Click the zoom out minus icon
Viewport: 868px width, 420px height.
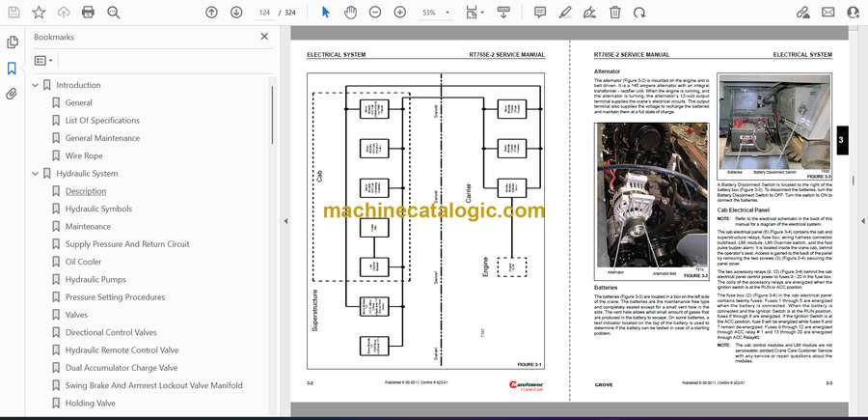pos(373,13)
